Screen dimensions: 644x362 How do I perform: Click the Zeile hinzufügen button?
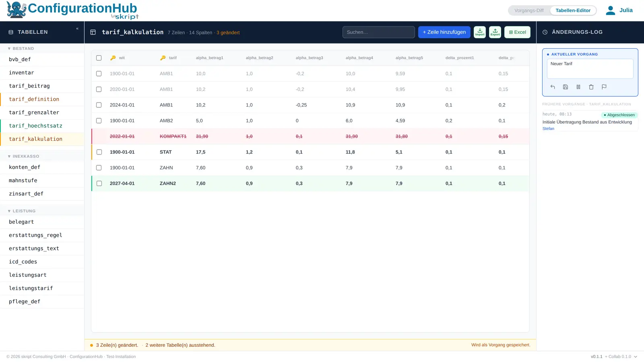coord(444,32)
